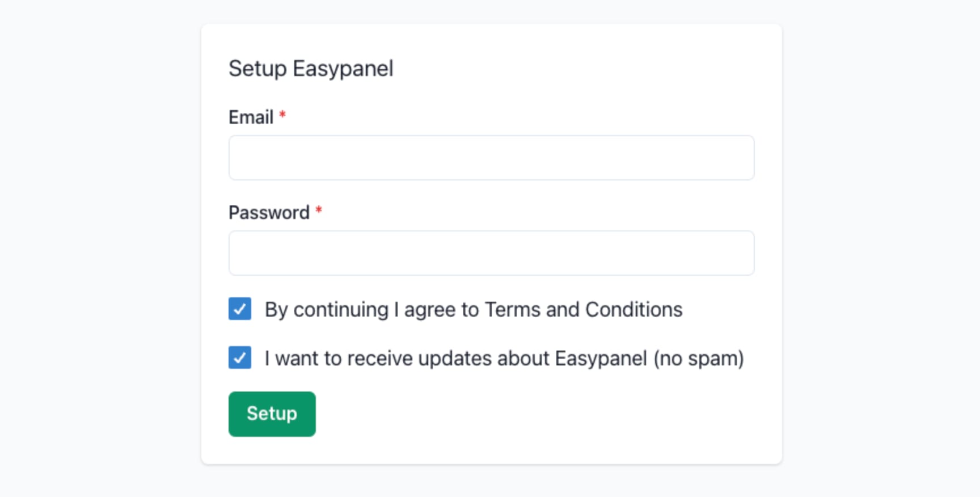Uncheck the Terms and Conditions agreement checkbox
Viewport: 980px width, 497px height.
[x=239, y=309]
